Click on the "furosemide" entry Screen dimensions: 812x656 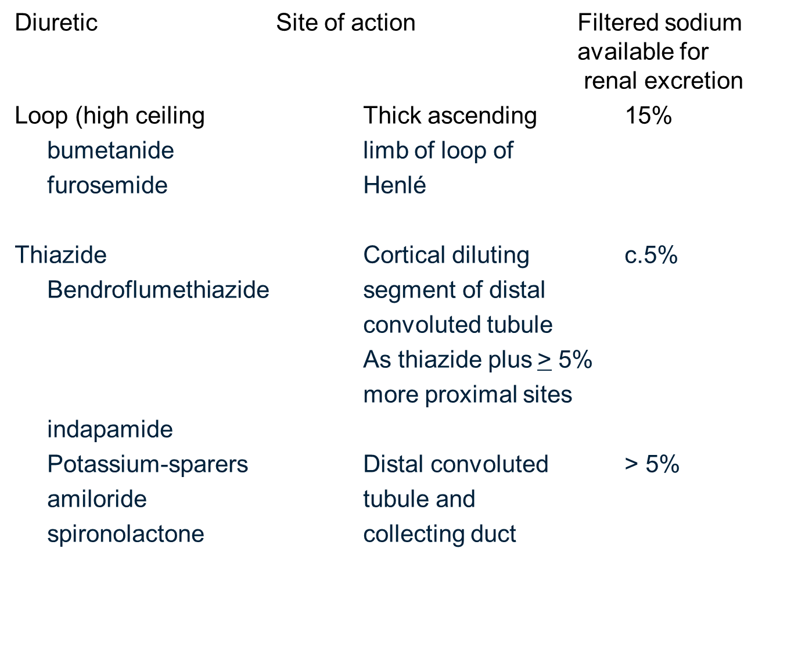tap(107, 185)
